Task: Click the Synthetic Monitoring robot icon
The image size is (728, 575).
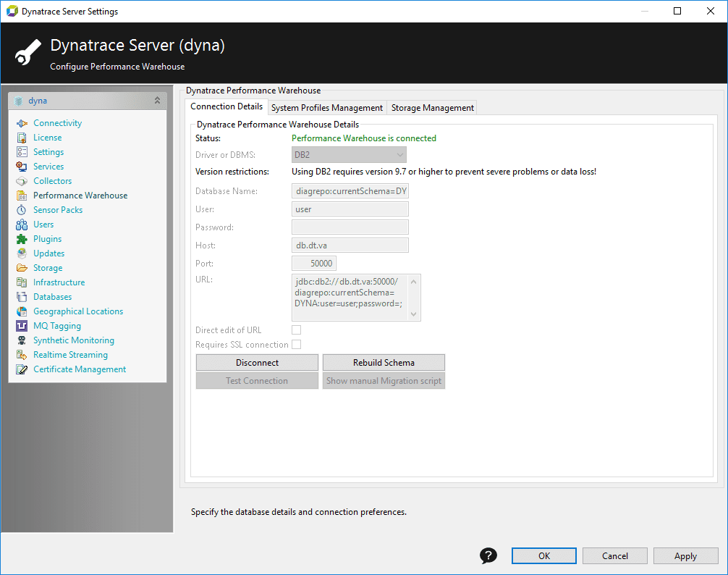Action: (x=22, y=340)
